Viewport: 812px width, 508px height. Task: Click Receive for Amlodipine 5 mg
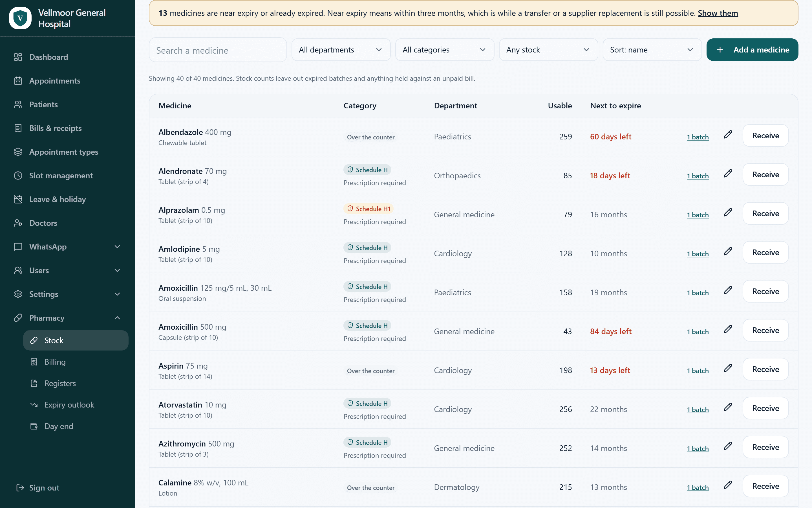(765, 252)
